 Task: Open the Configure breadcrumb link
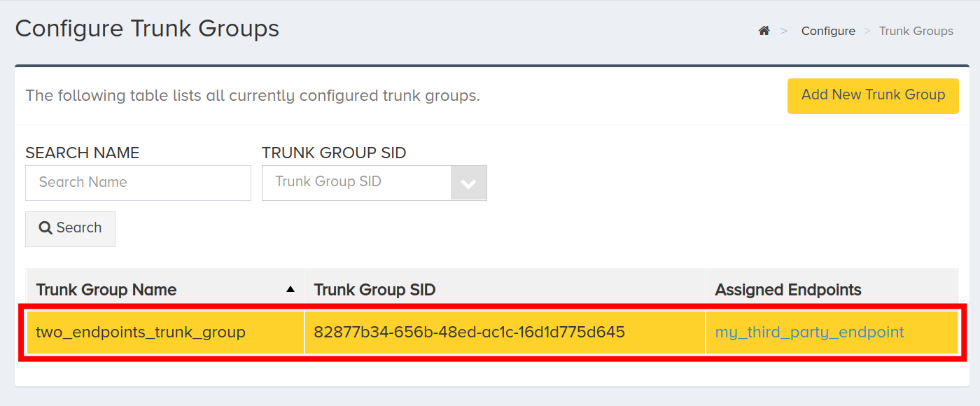(x=828, y=31)
